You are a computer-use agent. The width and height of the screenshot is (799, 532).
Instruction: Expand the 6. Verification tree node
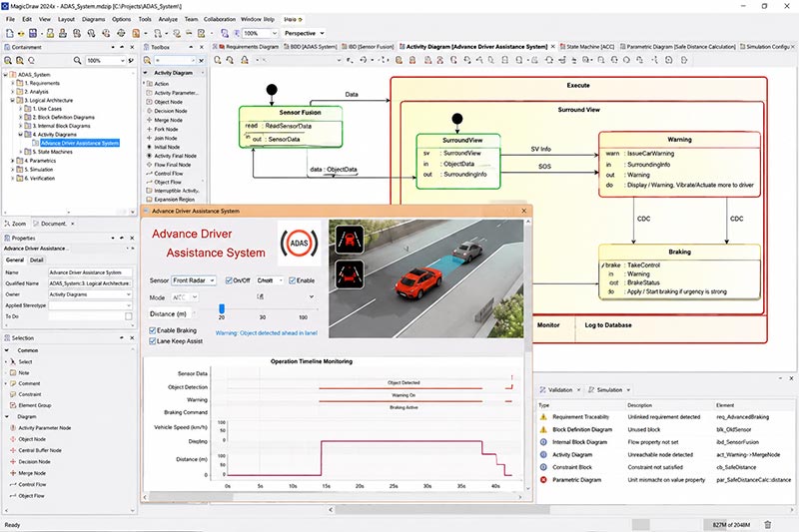[13, 179]
